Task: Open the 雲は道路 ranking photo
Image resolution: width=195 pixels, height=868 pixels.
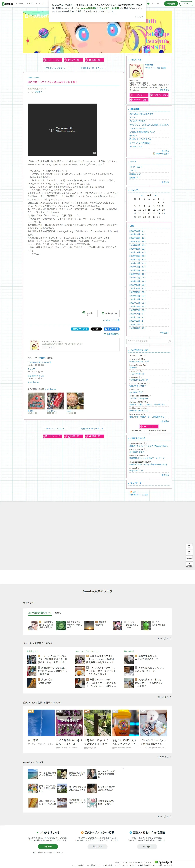Action: coord(41,723)
